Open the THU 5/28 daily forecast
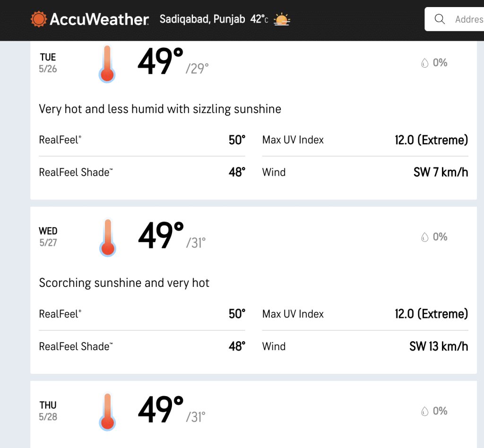Viewport: 484px width, 448px height. click(x=48, y=411)
